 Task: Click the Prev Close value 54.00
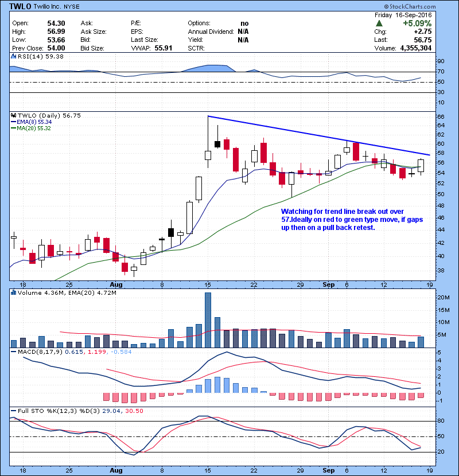[x=56, y=48]
